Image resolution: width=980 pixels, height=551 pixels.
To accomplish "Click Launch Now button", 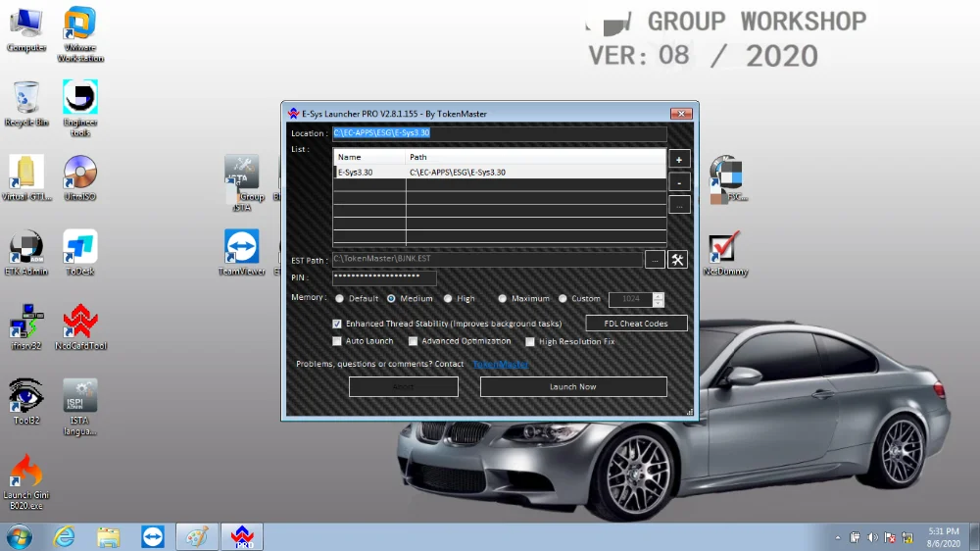I will (x=573, y=387).
